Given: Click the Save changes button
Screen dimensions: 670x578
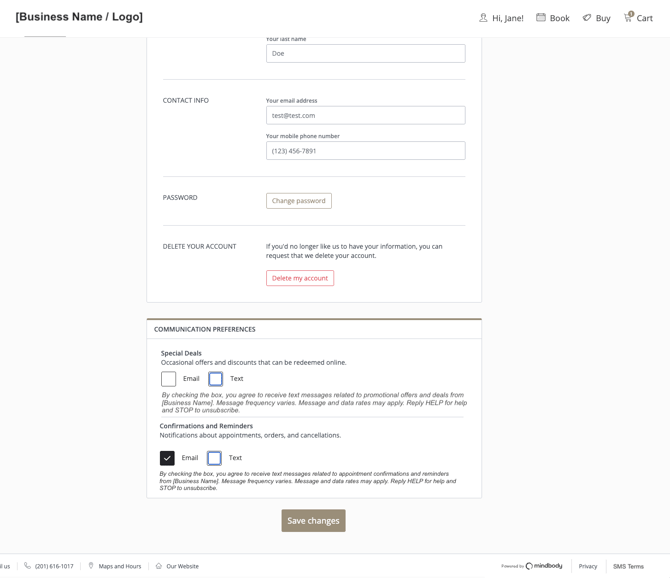Looking at the screenshot, I should click(x=313, y=520).
